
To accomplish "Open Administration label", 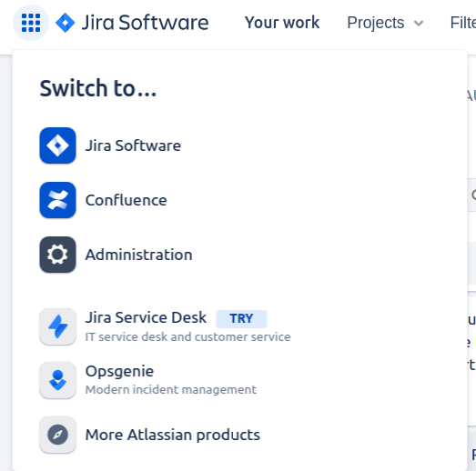I will (x=138, y=255).
